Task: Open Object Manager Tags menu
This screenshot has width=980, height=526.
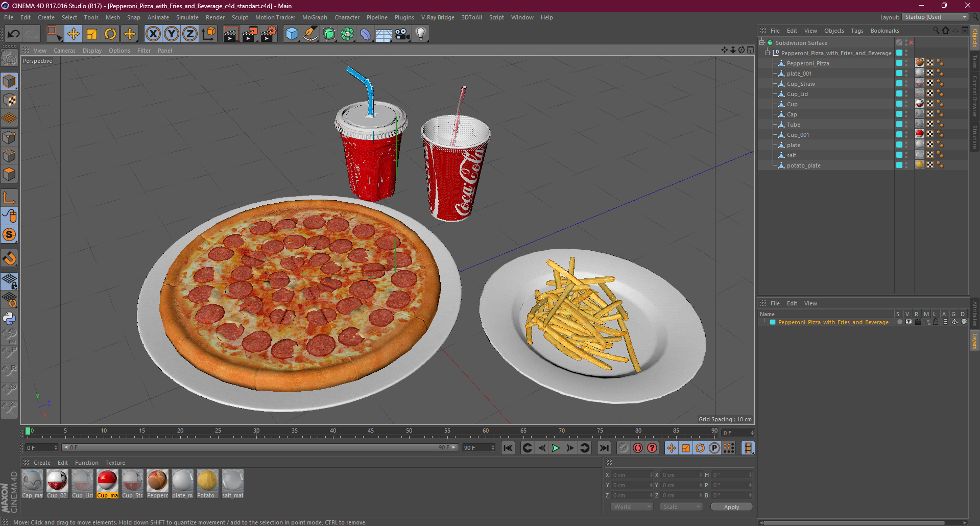Action: [x=857, y=31]
